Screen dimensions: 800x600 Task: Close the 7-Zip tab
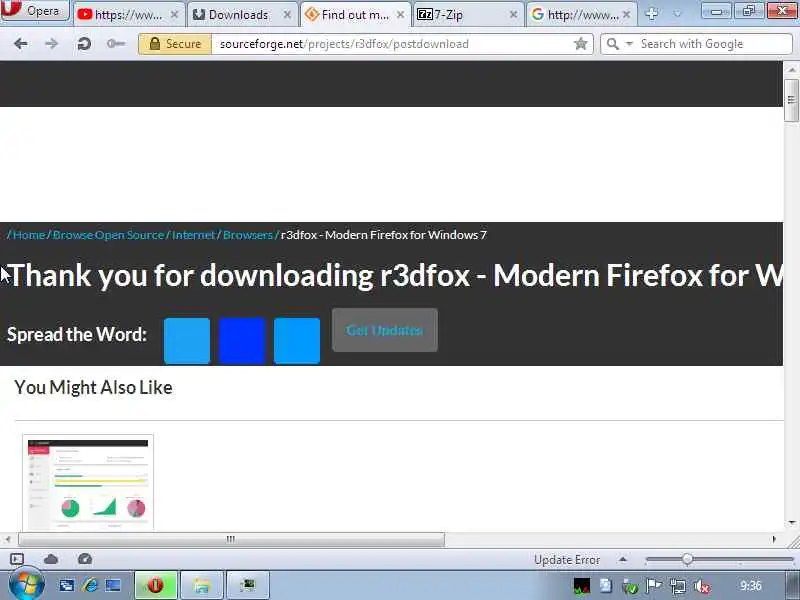(513, 15)
